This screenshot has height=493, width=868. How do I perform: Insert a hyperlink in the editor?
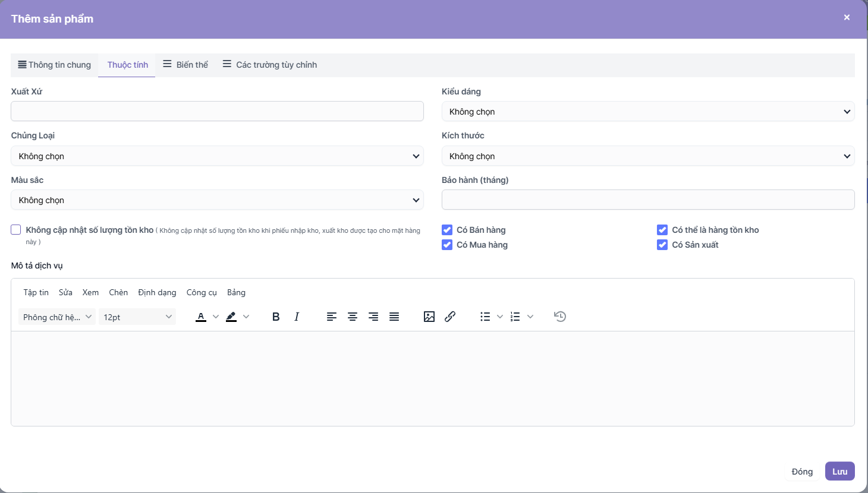tap(450, 317)
